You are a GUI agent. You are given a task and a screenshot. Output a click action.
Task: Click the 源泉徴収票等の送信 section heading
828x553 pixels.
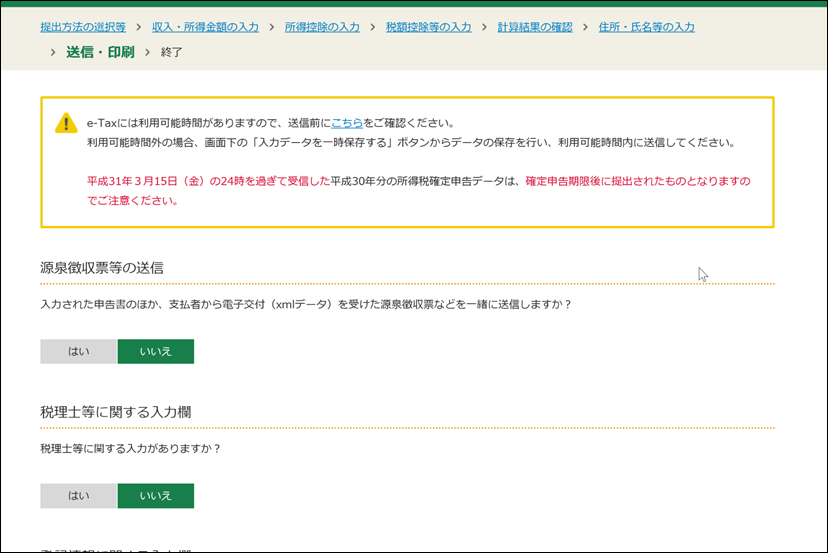coord(102,268)
